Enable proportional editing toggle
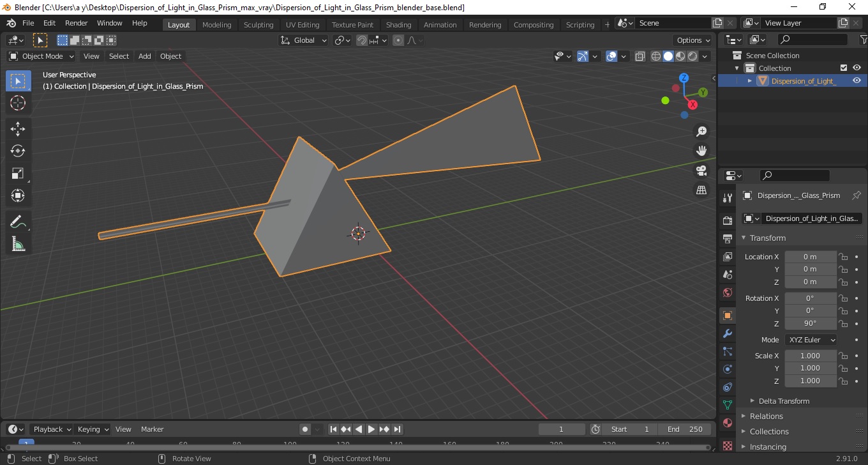This screenshot has height=465, width=868. pyautogui.click(x=398, y=40)
